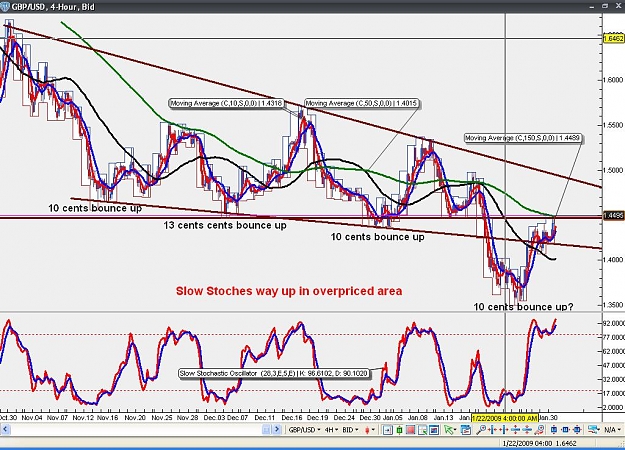Click the grayed square button left of forward arrow

point(266,429)
